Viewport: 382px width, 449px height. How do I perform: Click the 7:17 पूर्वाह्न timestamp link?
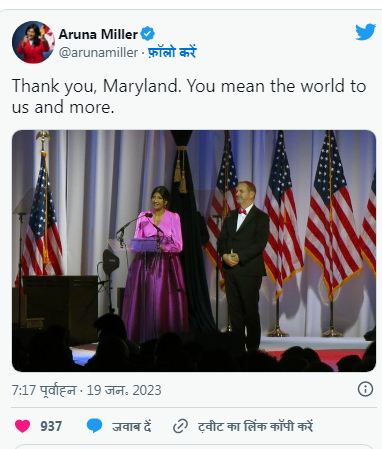(44, 390)
